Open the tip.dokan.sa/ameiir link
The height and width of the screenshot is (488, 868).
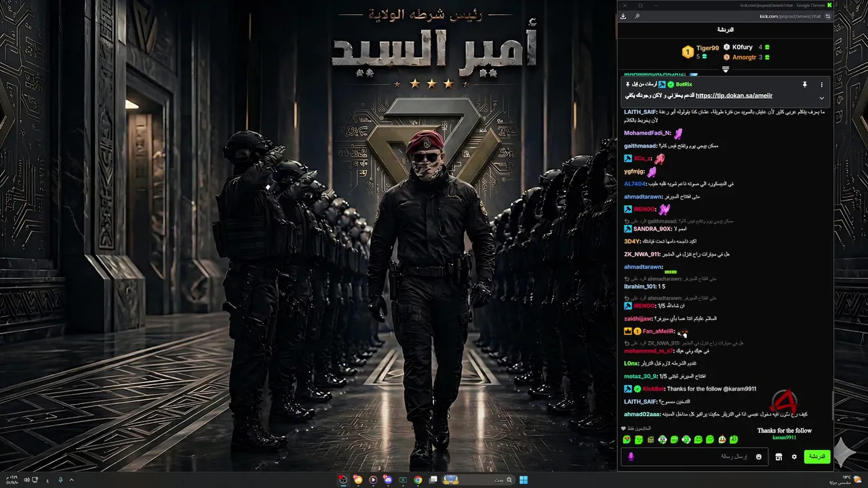(734, 96)
